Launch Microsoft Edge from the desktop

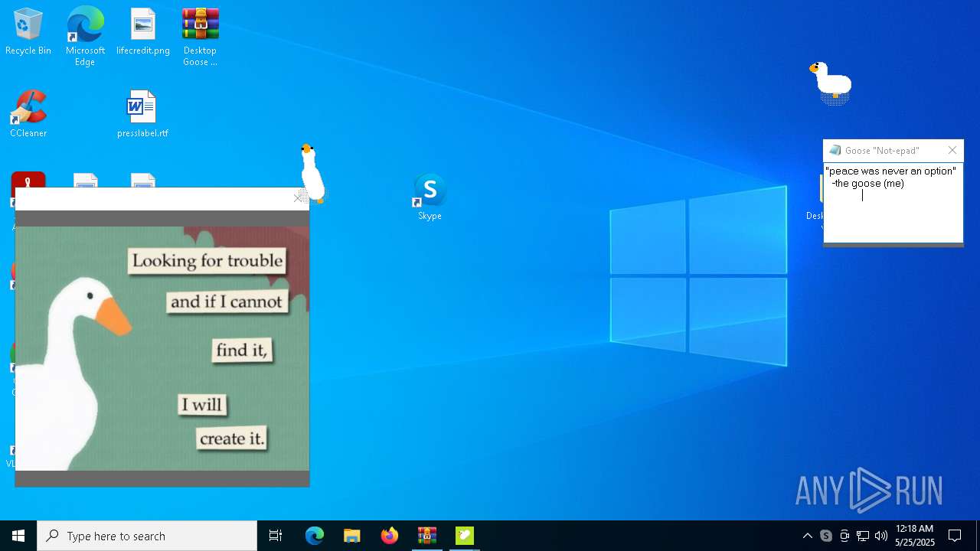(x=85, y=37)
